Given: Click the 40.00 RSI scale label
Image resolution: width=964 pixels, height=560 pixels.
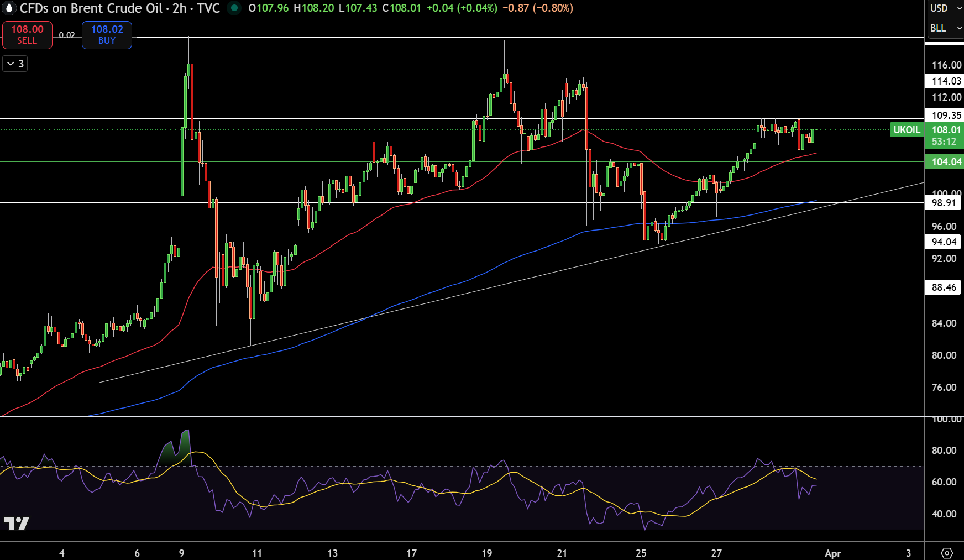Looking at the screenshot, I should coord(944,514).
